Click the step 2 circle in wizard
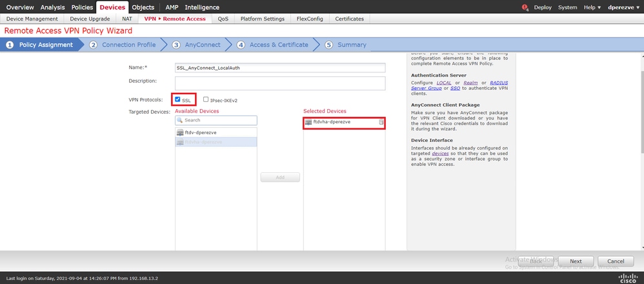This screenshot has height=284, width=644. tap(93, 45)
